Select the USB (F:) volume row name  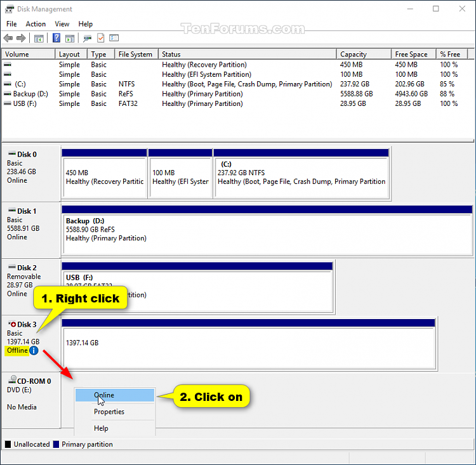pyautogui.click(x=25, y=103)
